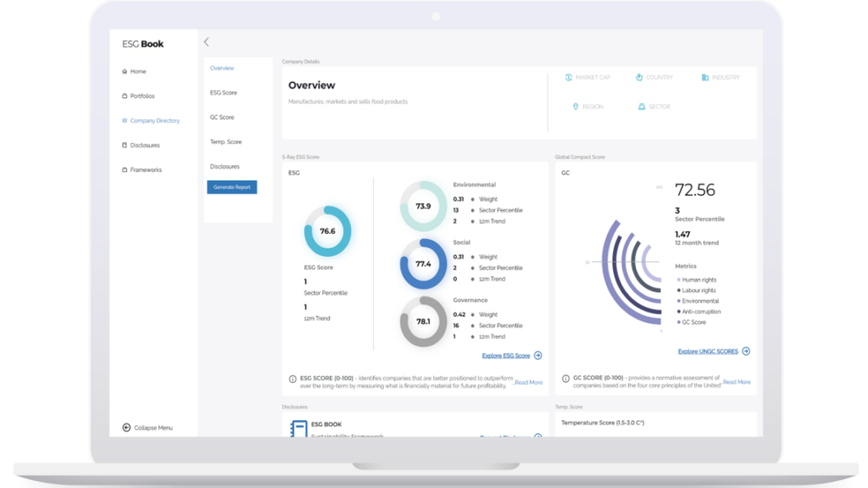Switch to the GC Score tab
This screenshot has height=488, width=868.
222,117
